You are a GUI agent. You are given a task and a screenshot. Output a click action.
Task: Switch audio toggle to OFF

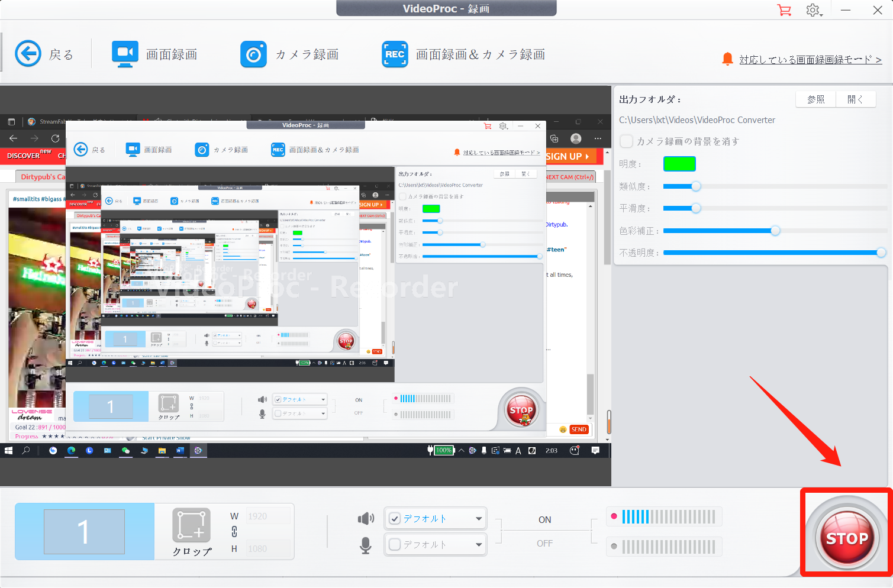544,543
